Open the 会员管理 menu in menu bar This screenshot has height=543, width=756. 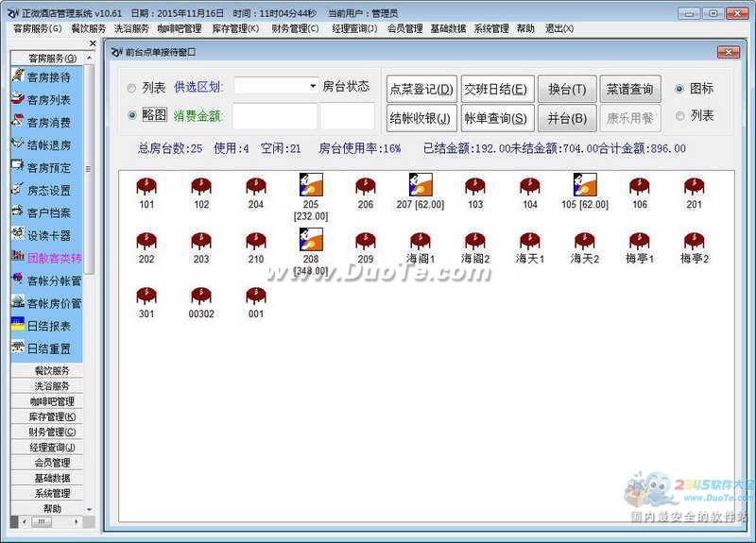(x=404, y=28)
